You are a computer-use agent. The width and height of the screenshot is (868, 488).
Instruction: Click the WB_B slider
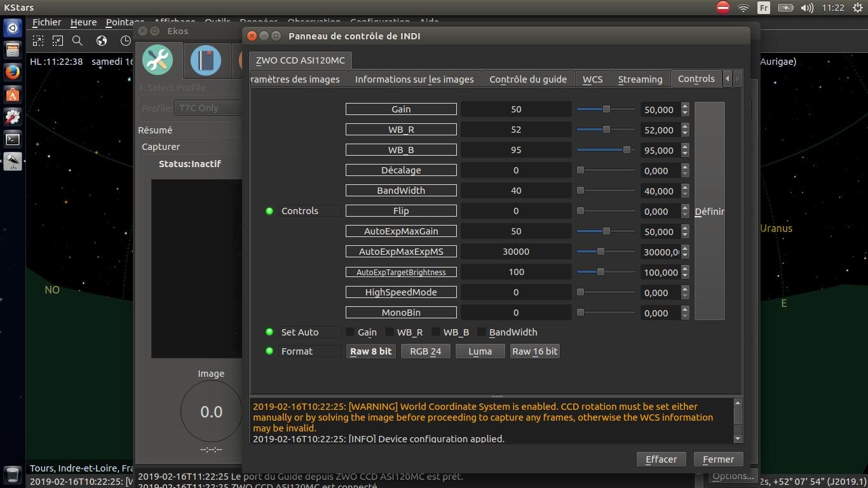(x=606, y=150)
